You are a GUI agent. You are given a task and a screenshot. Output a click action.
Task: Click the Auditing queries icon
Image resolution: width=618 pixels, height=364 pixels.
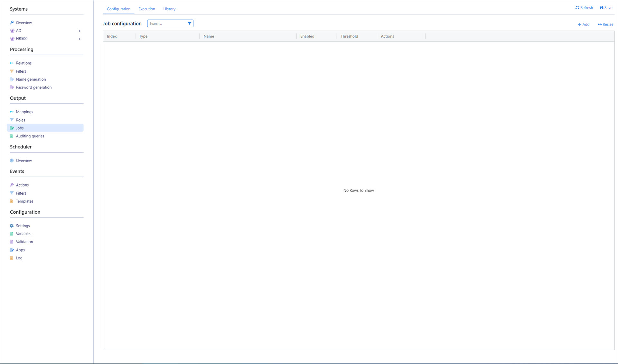coord(12,136)
